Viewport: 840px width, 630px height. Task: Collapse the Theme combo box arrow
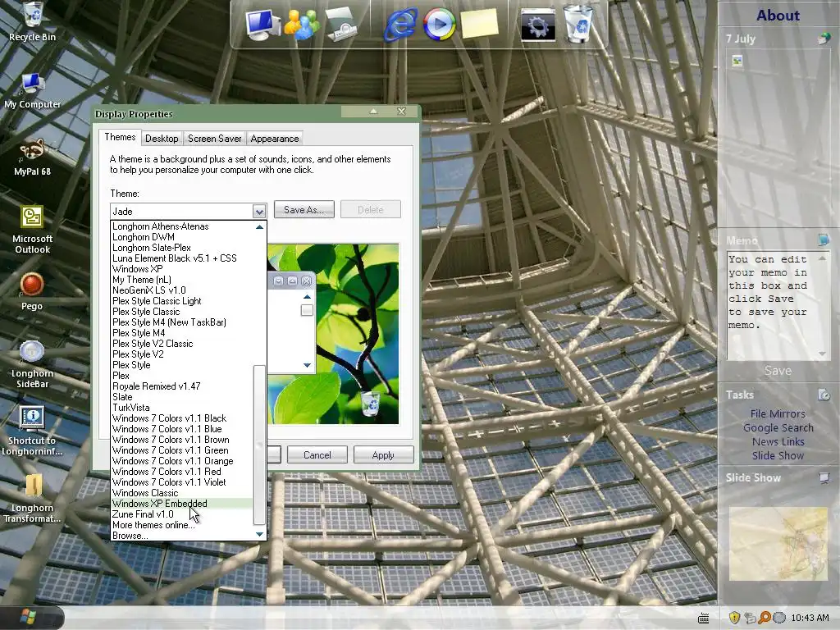tap(259, 211)
